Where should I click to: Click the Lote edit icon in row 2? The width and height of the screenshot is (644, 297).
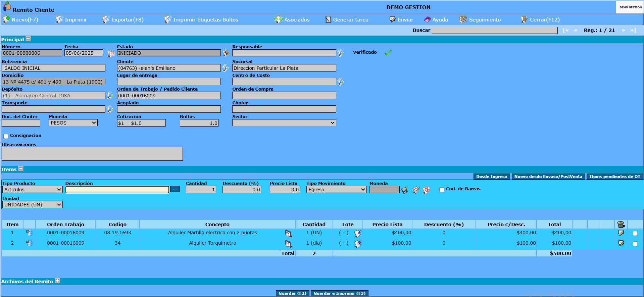pos(358,244)
